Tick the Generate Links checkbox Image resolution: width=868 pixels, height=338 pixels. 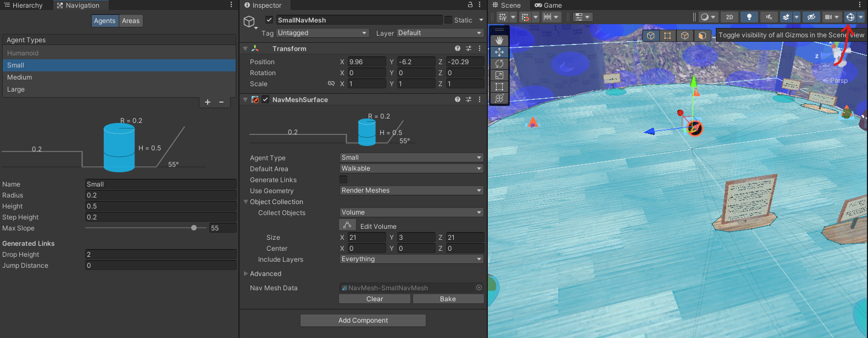tap(343, 179)
